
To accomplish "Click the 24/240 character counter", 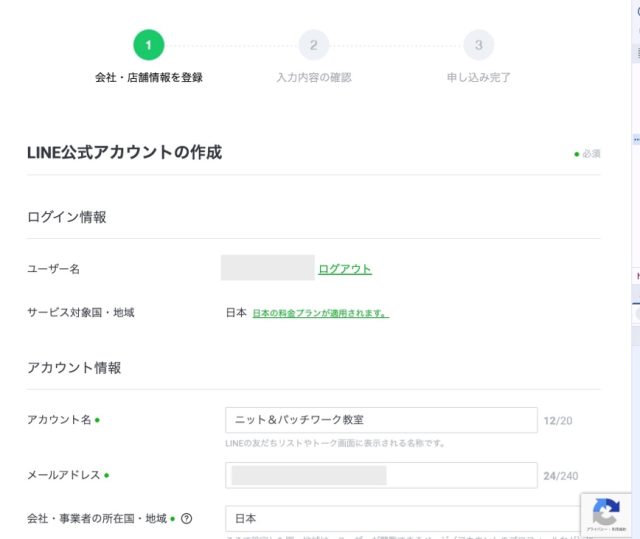I will [561, 476].
